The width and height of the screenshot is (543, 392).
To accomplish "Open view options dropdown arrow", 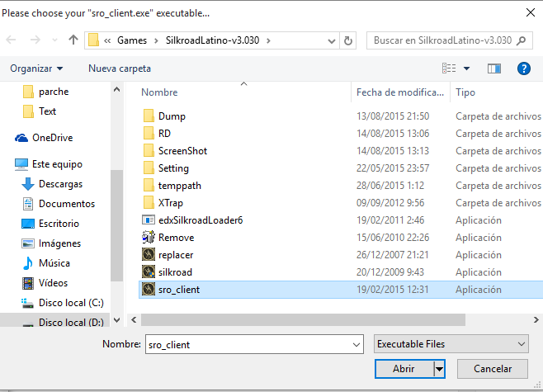I will (466, 68).
